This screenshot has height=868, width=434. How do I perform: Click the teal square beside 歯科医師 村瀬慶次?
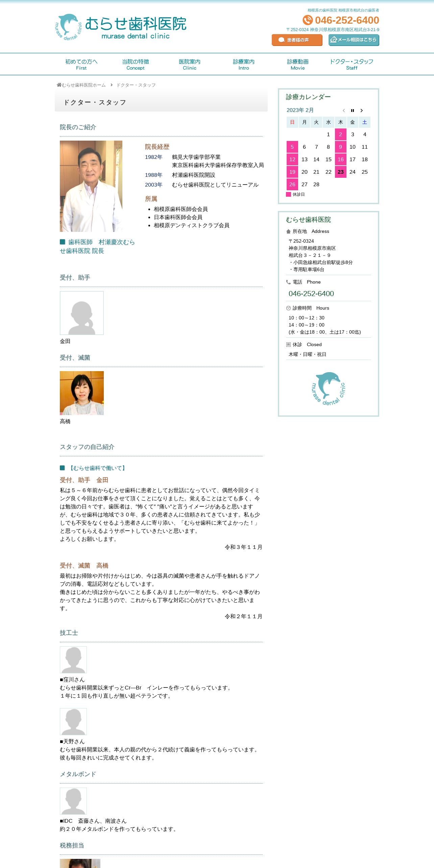[x=62, y=242]
